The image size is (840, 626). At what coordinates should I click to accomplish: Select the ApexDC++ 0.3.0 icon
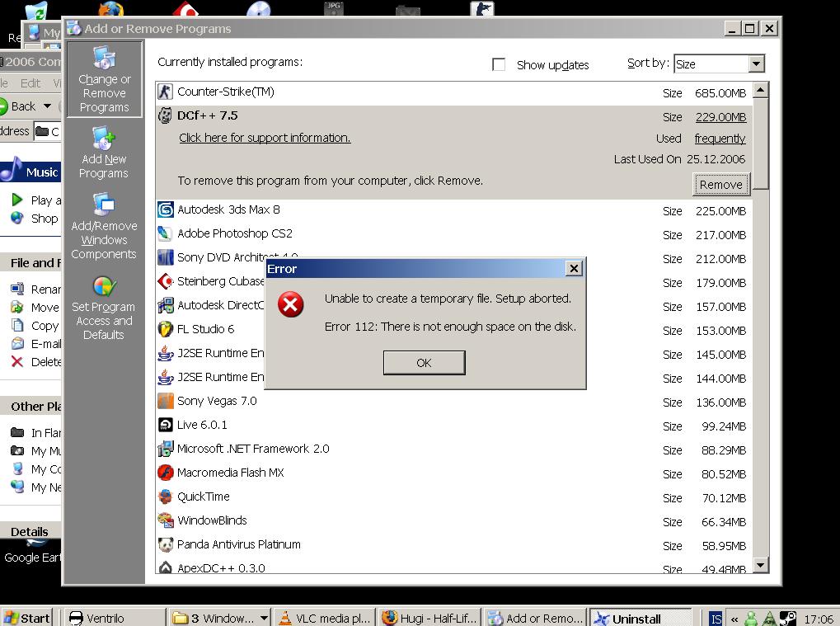165,567
